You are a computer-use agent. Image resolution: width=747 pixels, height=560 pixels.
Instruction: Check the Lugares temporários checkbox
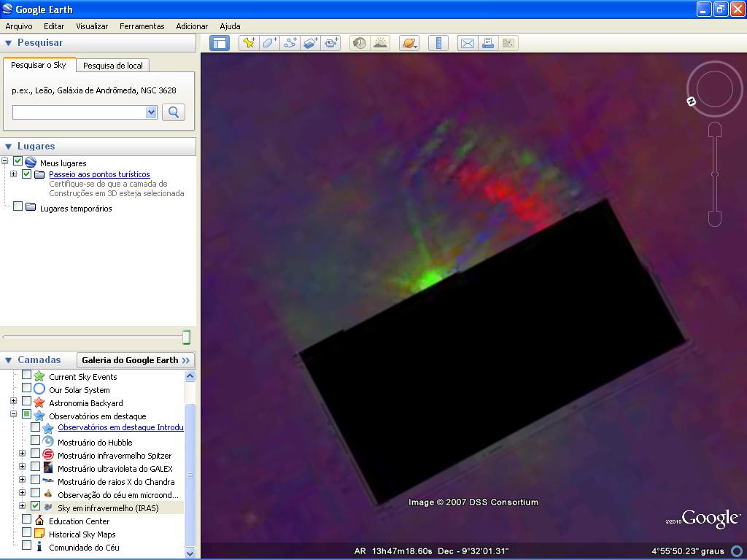click(x=18, y=206)
